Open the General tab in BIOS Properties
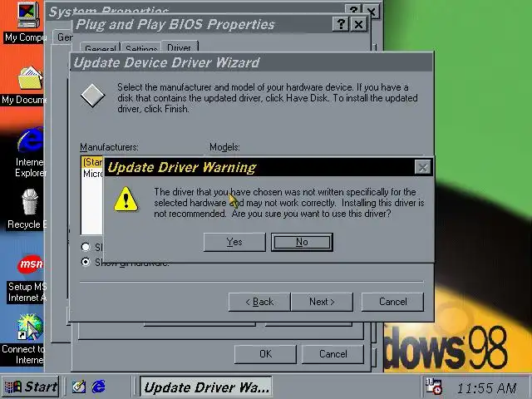 [100, 48]
